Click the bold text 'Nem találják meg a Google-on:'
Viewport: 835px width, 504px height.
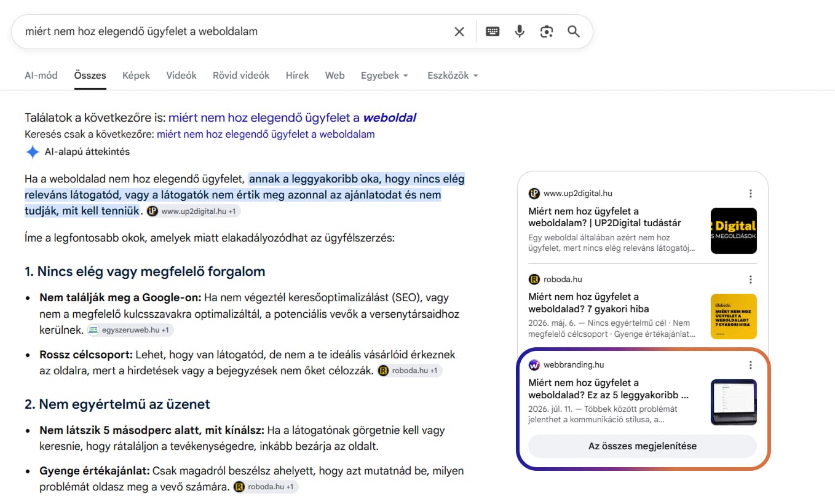[x=121, y=297]
